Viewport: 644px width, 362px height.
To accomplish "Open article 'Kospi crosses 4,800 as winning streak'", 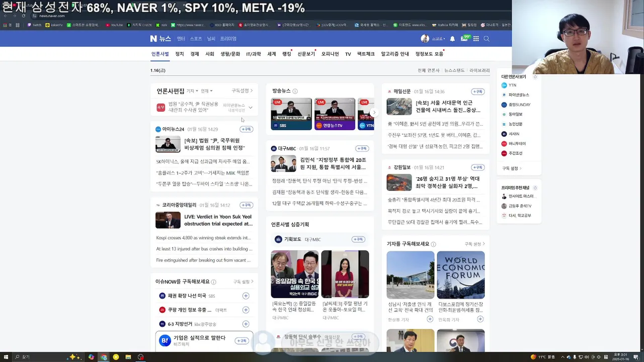I will [x=203, y=238].
